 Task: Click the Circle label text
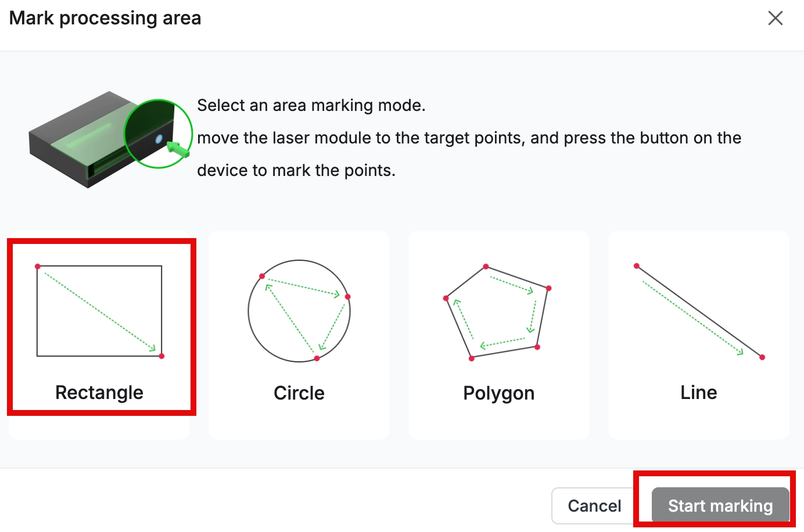[299, 393]
